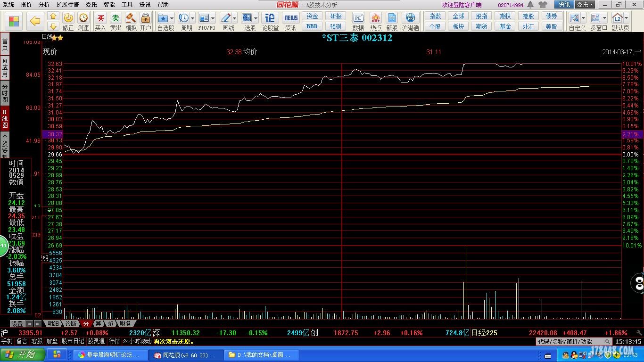
Task: Click the search box 代码/名称/简拼/功能
Action: [574, 341]
